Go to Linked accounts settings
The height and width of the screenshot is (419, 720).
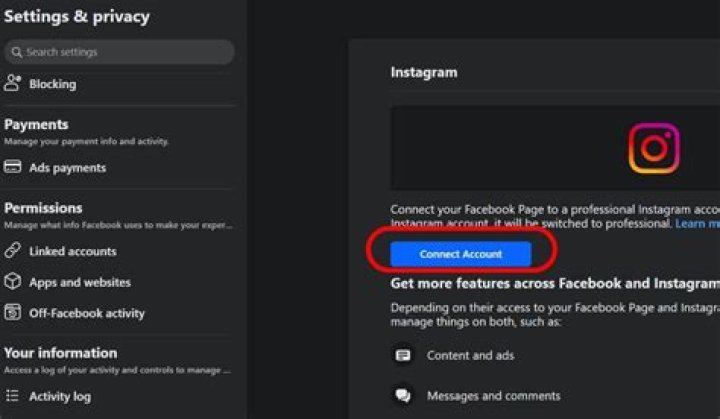point(72,251)
